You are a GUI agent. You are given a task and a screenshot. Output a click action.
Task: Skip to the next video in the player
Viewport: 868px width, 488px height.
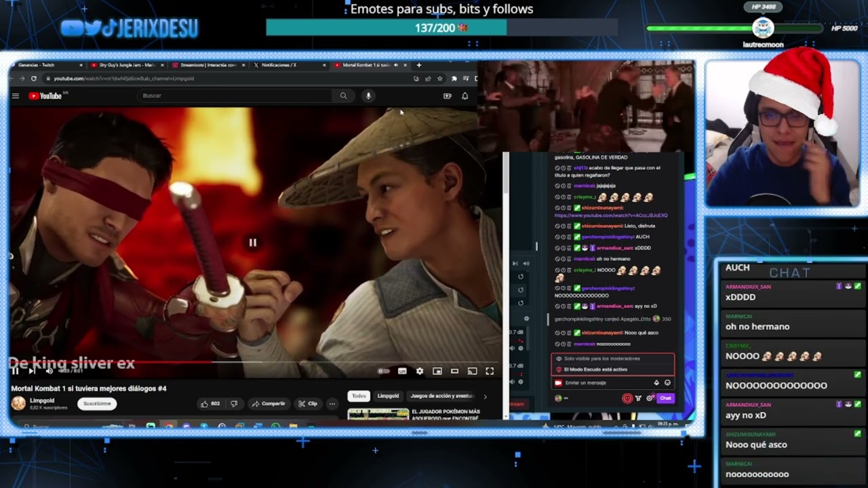tap(32, 371)
